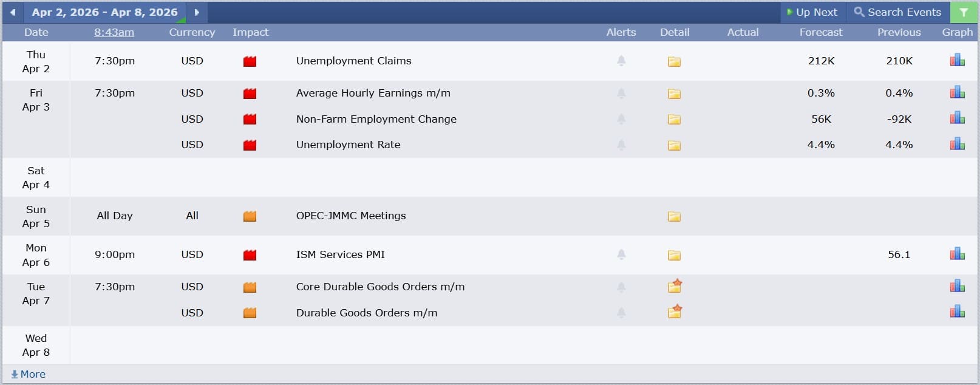Screen dimensions: 980x385
Task: Open graph for Durable Goods Orders m/m
Action: pos(957,312)
